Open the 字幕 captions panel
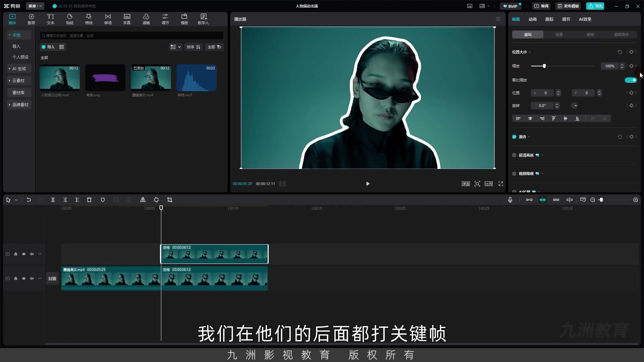The width and height of the screenshot is (644, 362). click(127, 19)
